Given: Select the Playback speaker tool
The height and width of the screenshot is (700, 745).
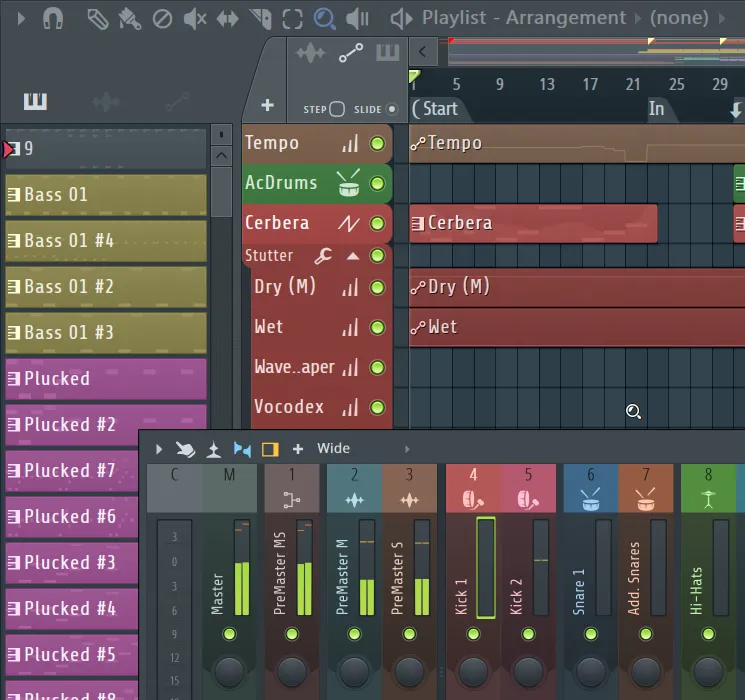Looking at the screenshot, I should tap(357, 19).
